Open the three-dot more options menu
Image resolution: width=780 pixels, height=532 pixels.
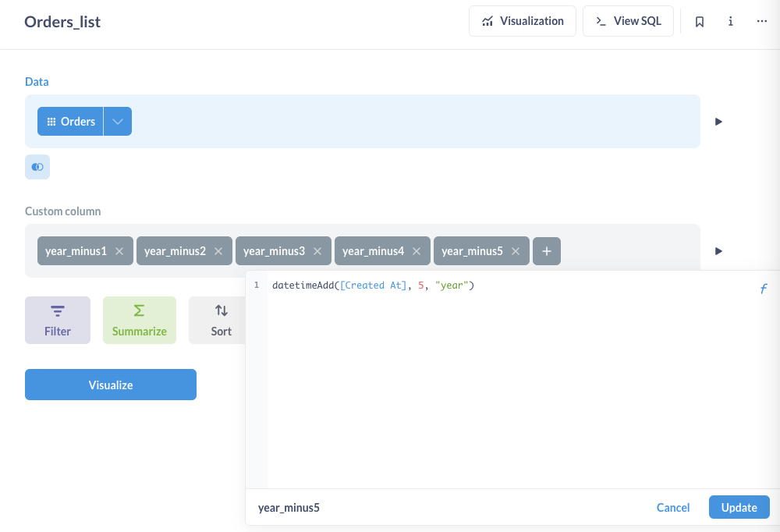click(761, 21)
